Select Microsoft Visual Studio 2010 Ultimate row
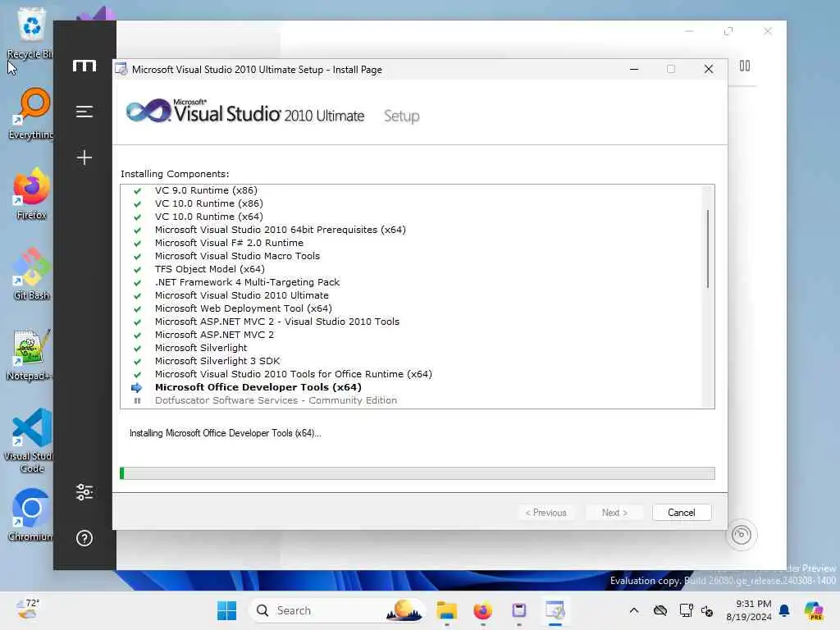840x630 pixels. tap(411, 295)
